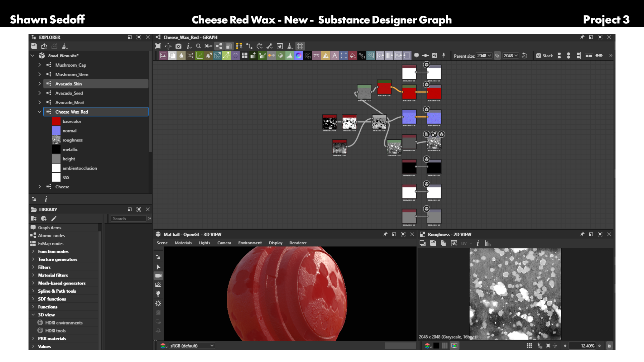644x362 pixels.
Task: Expand Texture generators library category
Action: pos(33,259)
